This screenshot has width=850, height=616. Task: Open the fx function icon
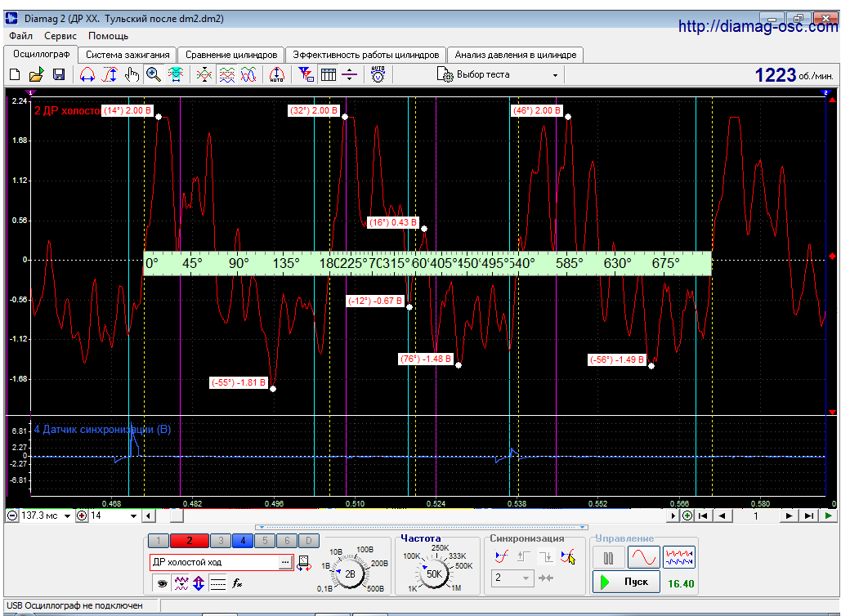coord(237,583)
